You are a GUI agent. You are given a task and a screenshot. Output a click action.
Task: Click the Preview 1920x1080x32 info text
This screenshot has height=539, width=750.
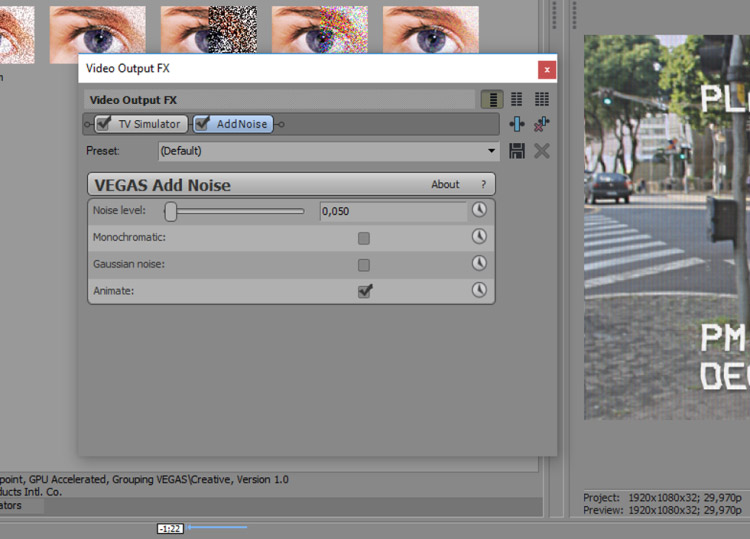(x=662, y=510)
